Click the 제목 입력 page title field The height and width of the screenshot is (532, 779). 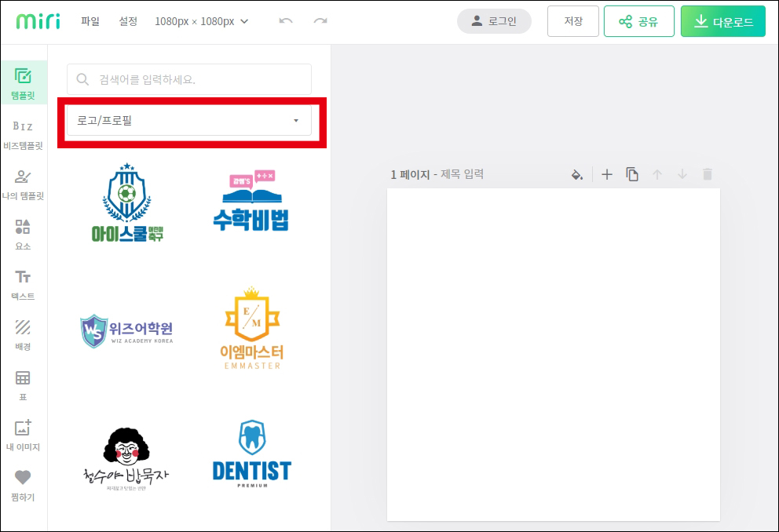click(462, 174)
